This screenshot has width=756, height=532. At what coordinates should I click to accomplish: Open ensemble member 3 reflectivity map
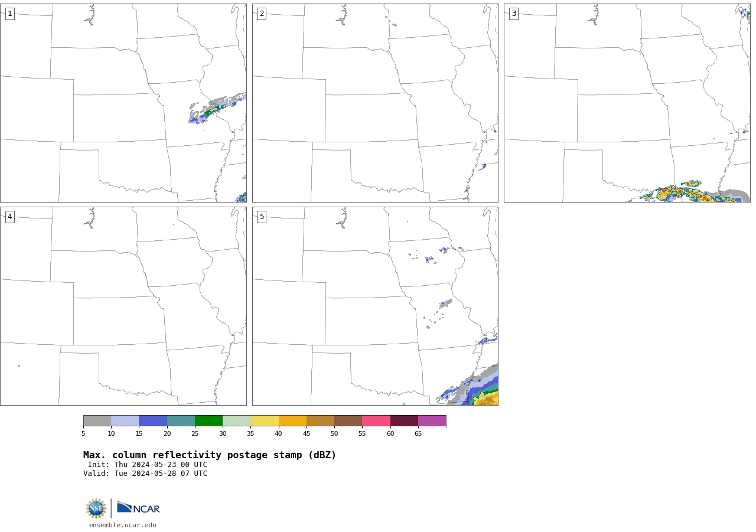click(627, 103)
